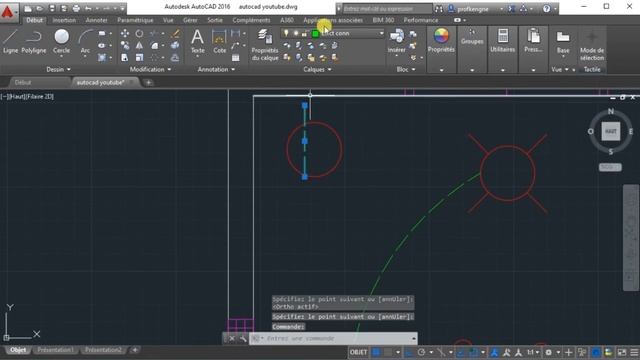Open status bar customization menu icon
This screenshot has height=360, width=640.
[x=634, y=352]
